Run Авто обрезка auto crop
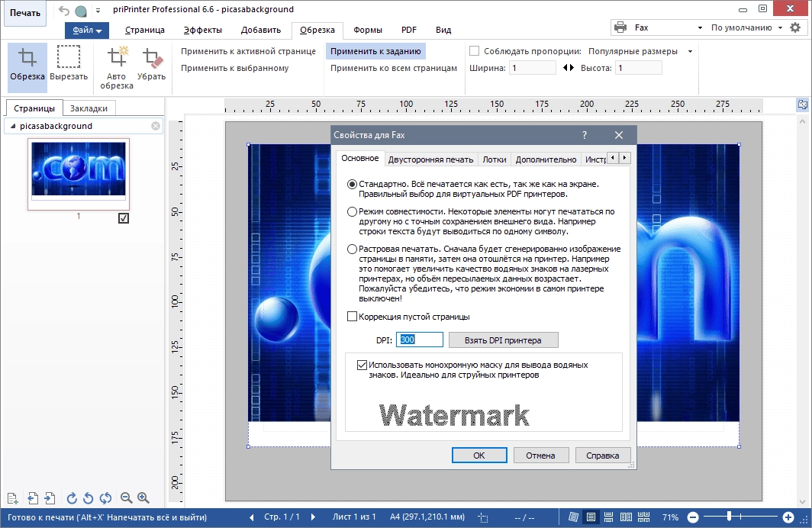812x528 pixels. [117, 67]
